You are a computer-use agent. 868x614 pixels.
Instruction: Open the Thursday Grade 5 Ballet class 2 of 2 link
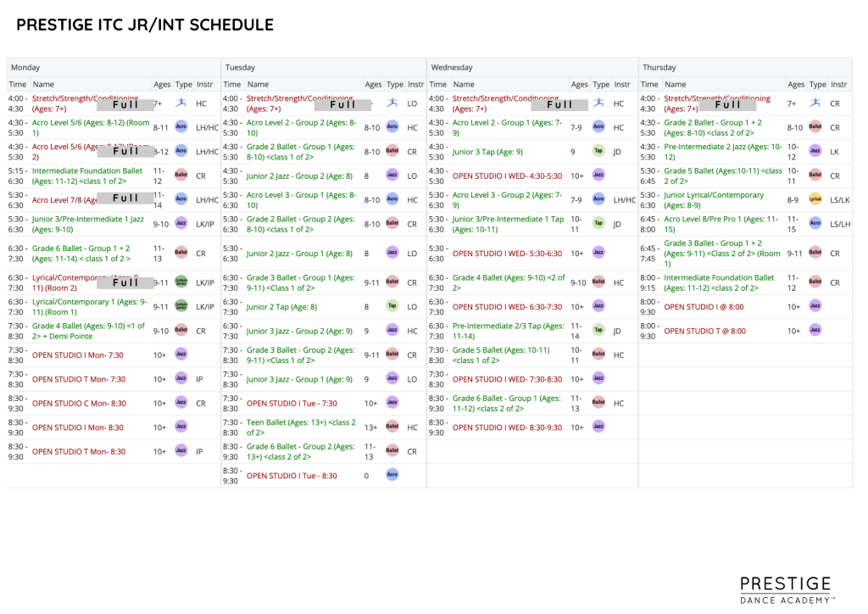tap(723, 176)
